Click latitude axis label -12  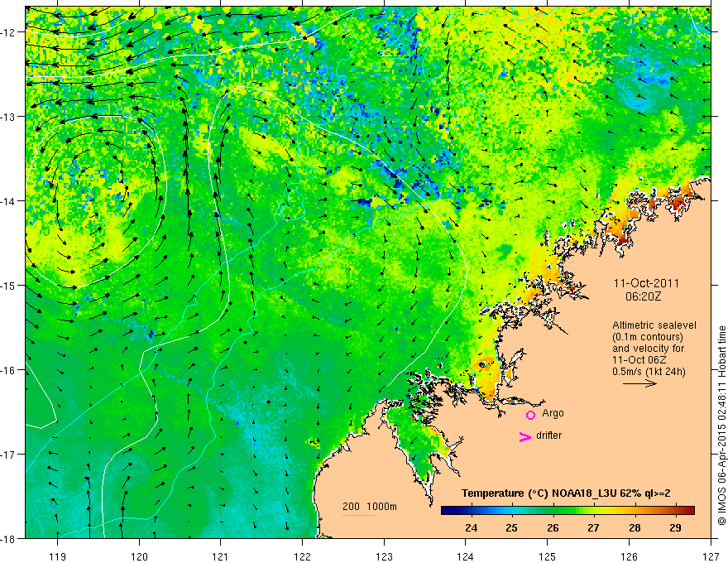(9, 32)
